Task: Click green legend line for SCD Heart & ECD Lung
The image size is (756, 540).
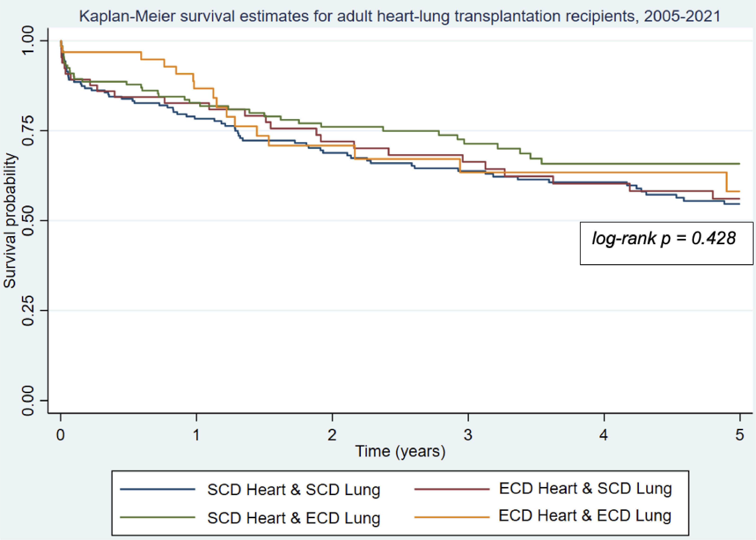Action: point(157,517)
